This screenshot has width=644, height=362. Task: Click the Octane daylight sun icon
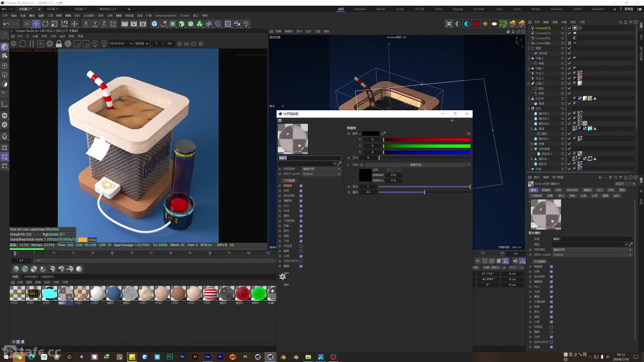[485, 24]
